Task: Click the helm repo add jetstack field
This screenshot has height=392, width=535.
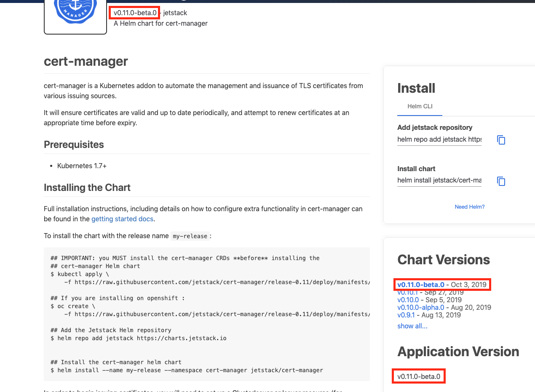Action: pos(439,140)
